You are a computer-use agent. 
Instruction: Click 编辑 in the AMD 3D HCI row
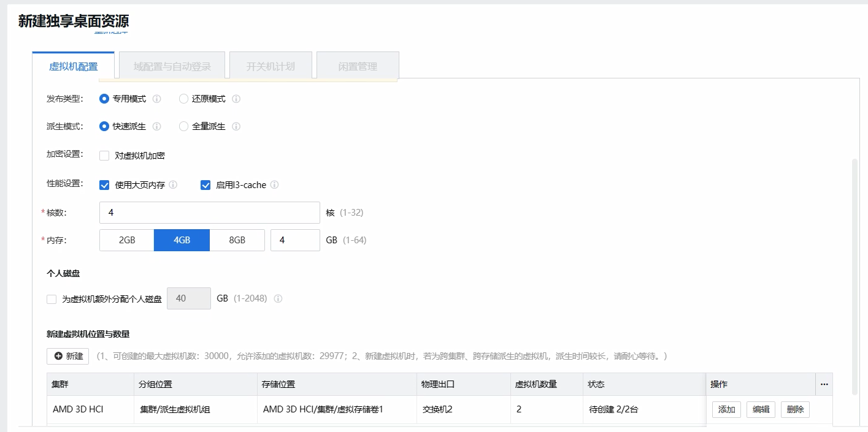(761, 409)
